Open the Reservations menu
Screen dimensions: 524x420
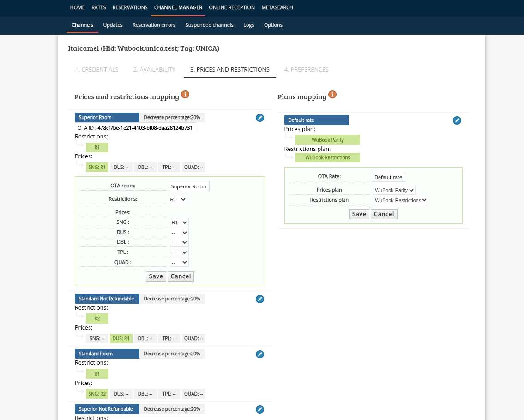click(130, 7)
